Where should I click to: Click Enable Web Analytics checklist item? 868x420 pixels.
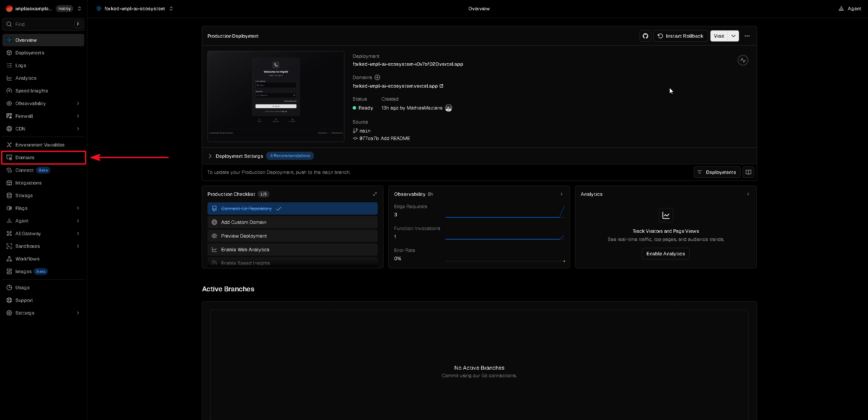(x=292, y=250)
